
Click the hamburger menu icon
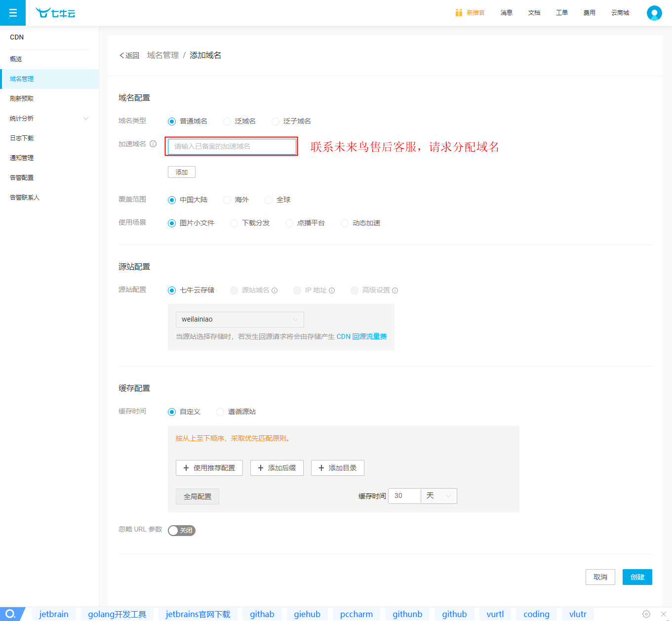point(13,13)
